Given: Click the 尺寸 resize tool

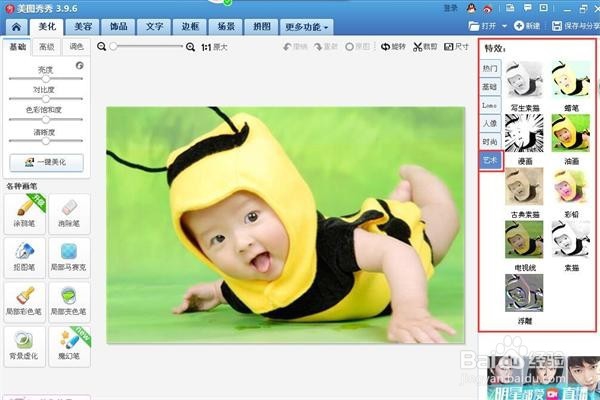Looking at the screenshot, I should pyautogui.click(x=456, y=47).
